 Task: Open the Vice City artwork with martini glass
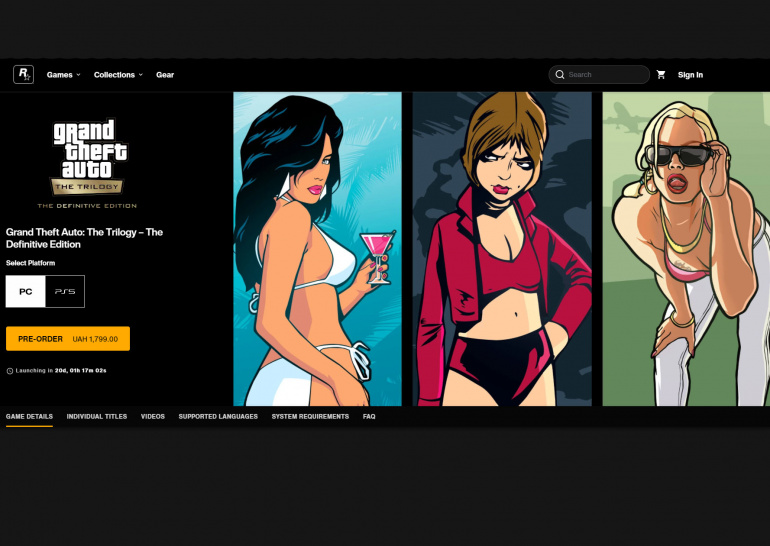pos(317,249)
